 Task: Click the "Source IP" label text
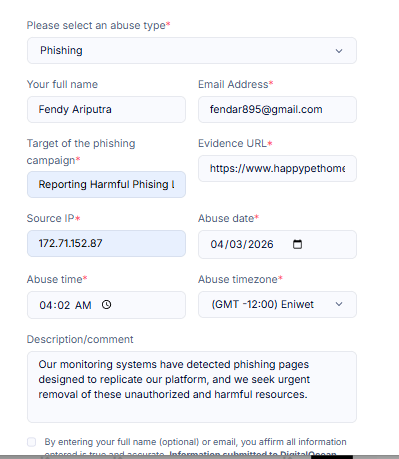[53, 218]
